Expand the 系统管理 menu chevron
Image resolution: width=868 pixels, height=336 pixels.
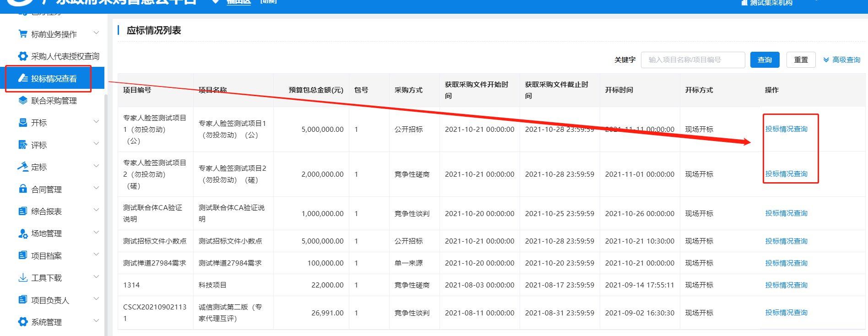click(x=96, y=321)
